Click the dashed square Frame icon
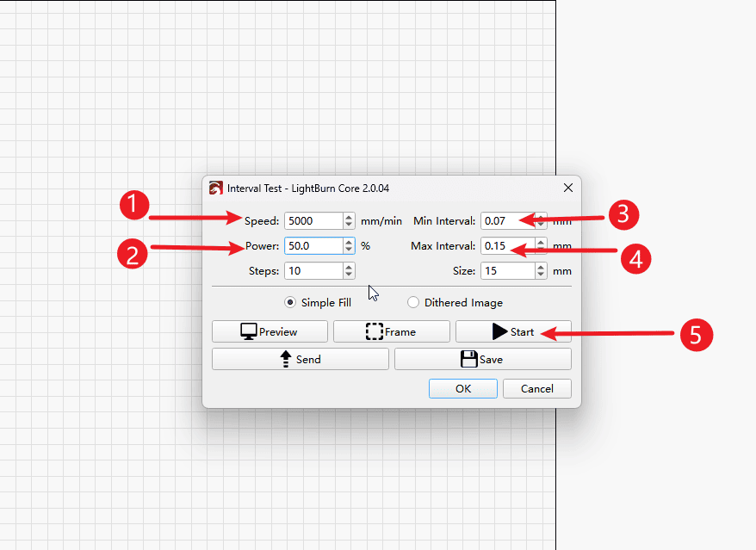Screen dimensions: 756x550 (x=375, y=331)
